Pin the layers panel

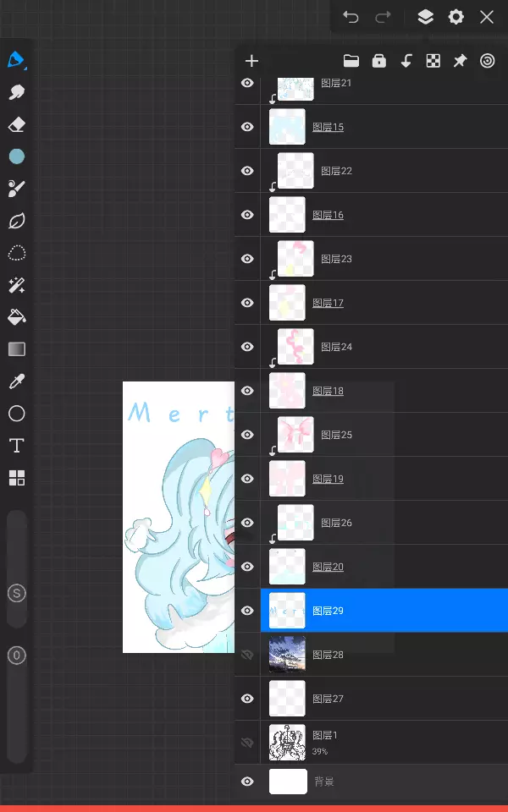pyautogui.click(x=460, y=61)
